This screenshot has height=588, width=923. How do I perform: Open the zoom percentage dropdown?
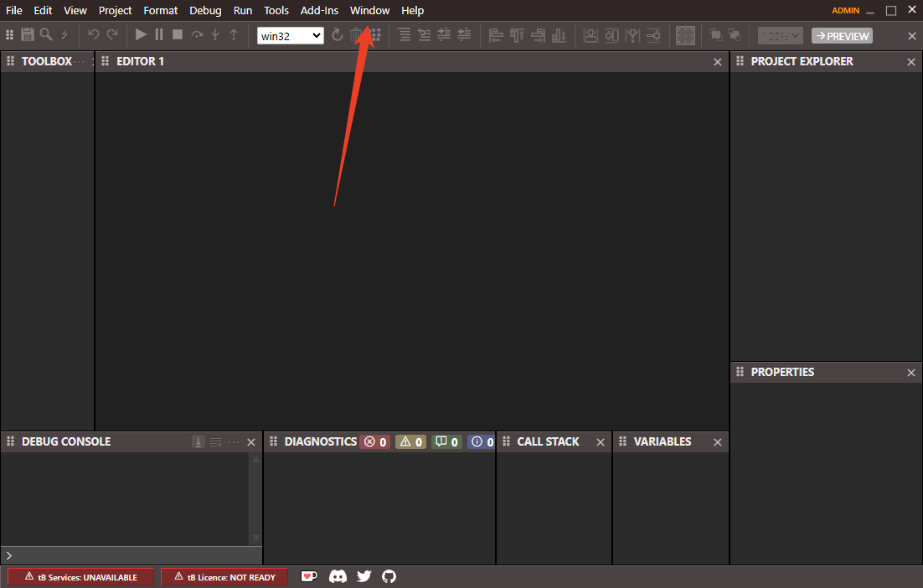pos(780,35)
